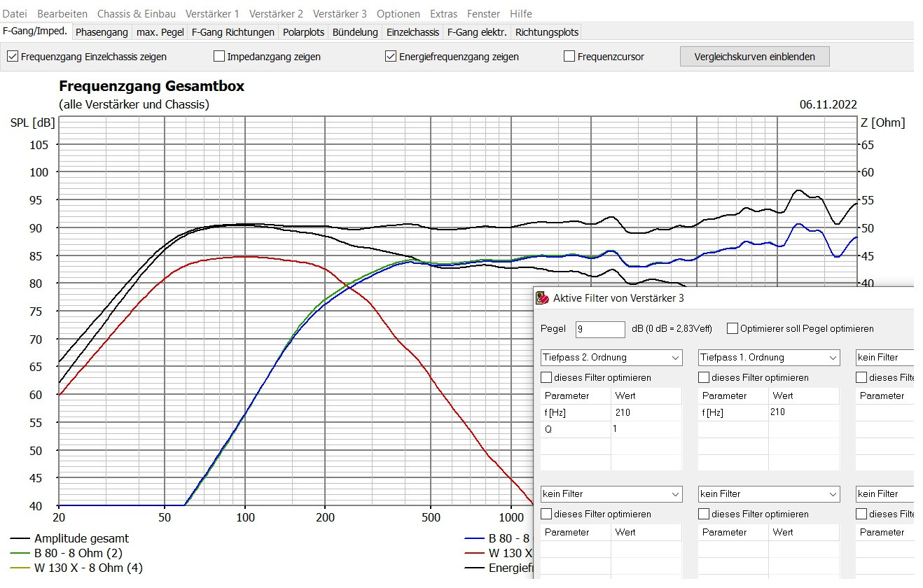The image size is (923, 588).
Task: Open the Tiefpass 2. Ordnung dropdown
Action: 611,358
